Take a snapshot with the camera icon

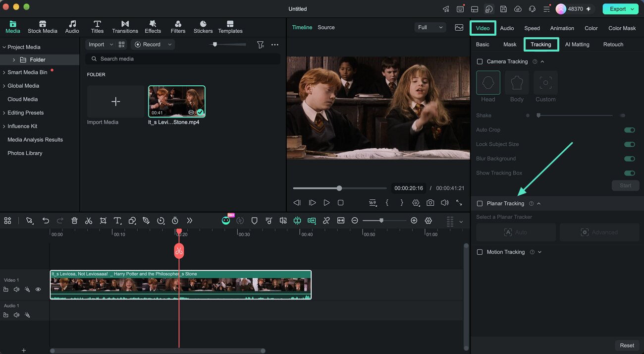[x=430, y=203]
